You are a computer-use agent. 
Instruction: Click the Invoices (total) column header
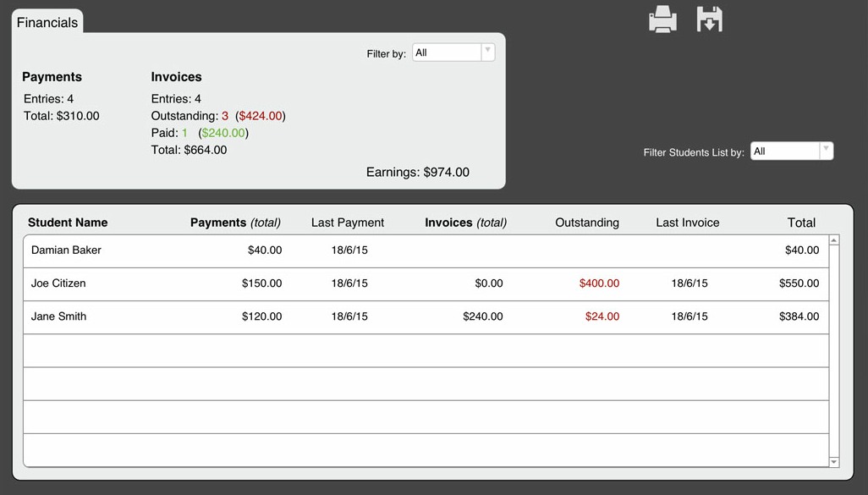pyautogui.click(x=465, y=223)
